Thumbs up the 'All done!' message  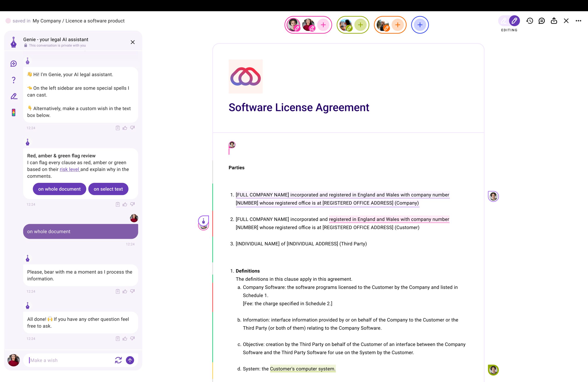coord(125,339)
